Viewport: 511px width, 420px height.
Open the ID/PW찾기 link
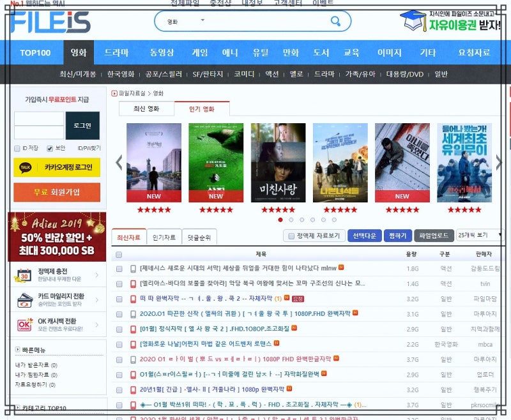click(x=89, y=148)
